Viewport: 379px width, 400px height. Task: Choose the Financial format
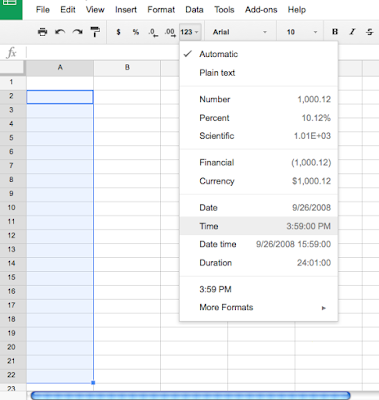[258, 163]
